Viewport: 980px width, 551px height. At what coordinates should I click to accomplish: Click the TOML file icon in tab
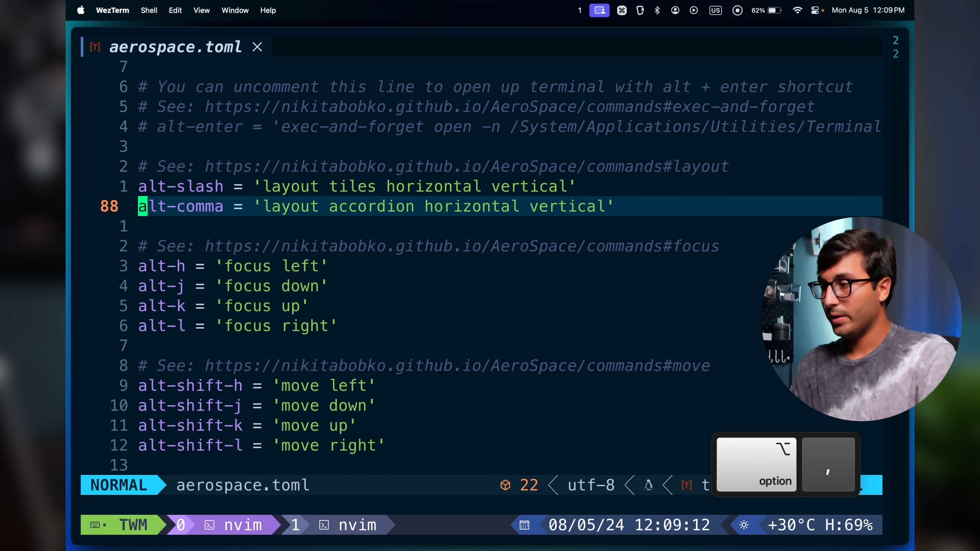point(95,47)
